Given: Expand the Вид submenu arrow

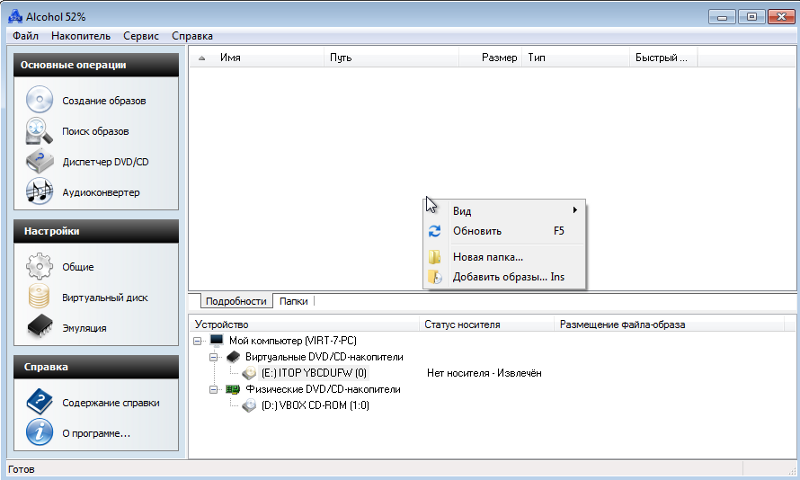Looking at the screenshot, I should coord(575,210).
